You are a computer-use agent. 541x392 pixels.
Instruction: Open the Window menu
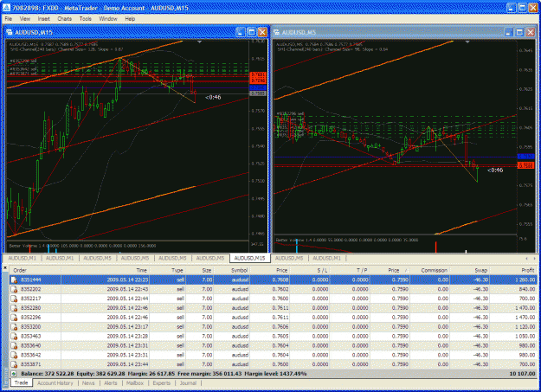[x=108, y=19]
